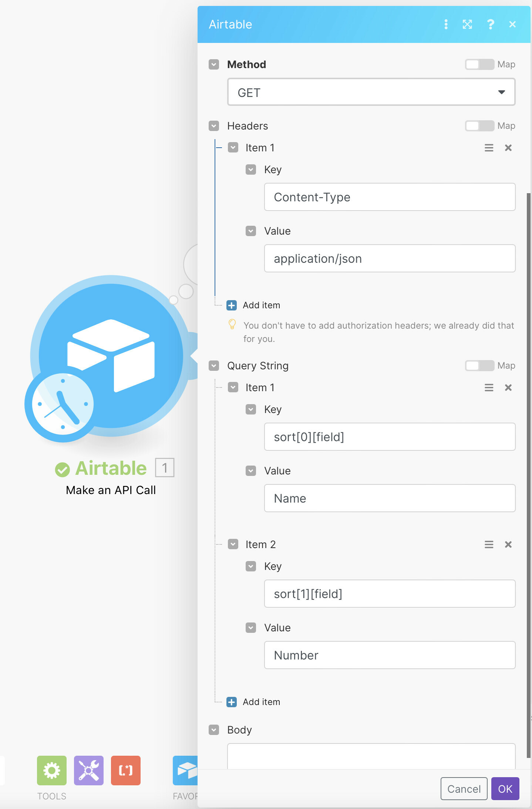Expand the Airtable dialog to full screen
532x809 pixels.
[467, 24]
